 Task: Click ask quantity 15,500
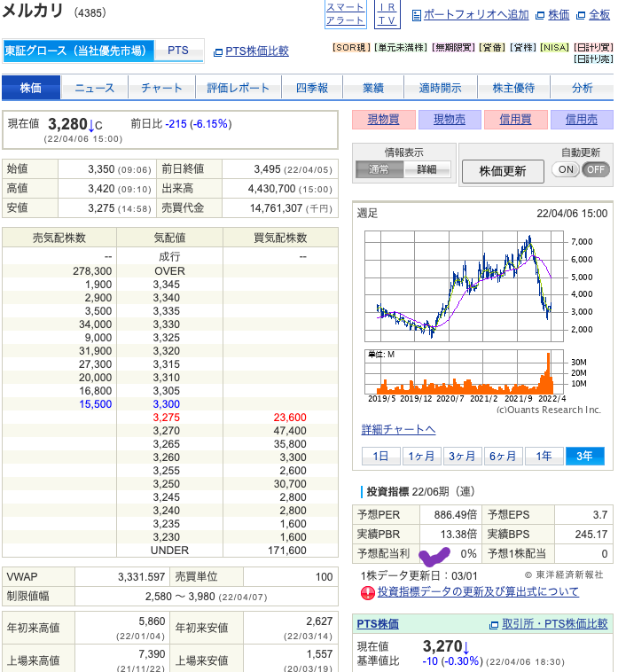click(x=95, y=404)
